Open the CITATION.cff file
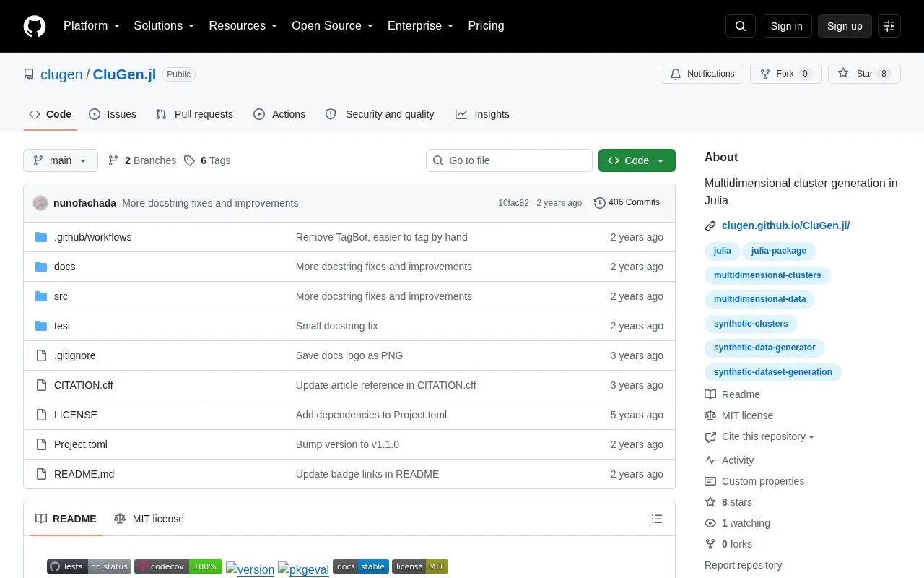The height and width of the screenshot is (578, 924). (84, 385)
